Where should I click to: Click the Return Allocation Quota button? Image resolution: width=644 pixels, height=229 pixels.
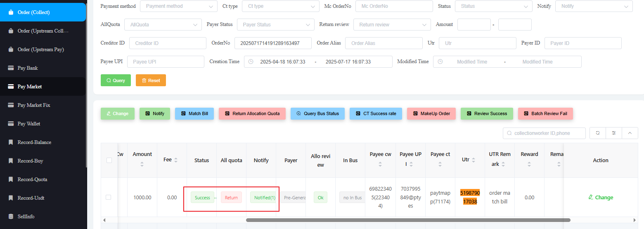(252, 113)
